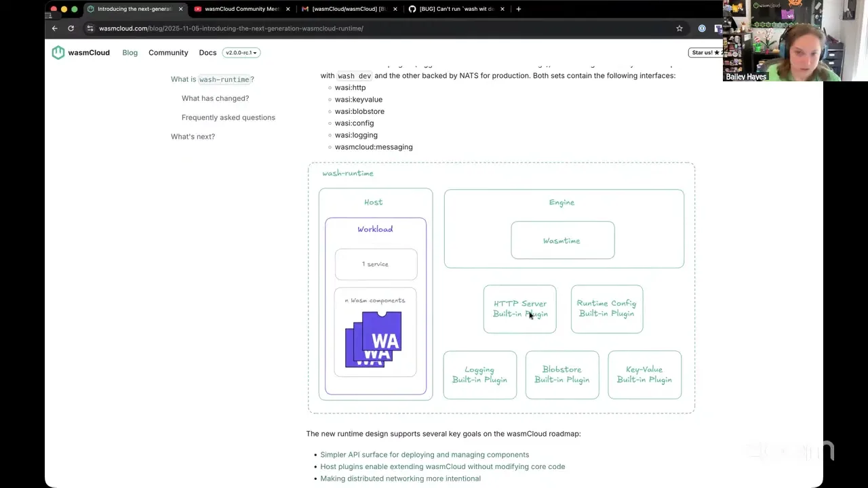This screenshot has height=488, width=868.
Task: Click the HTTP Server Built-in Plugin box
Action: 520,309
